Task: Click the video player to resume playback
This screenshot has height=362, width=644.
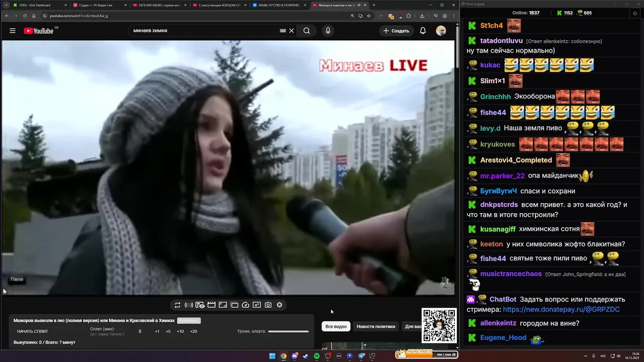Action: [x=228, y=167]
